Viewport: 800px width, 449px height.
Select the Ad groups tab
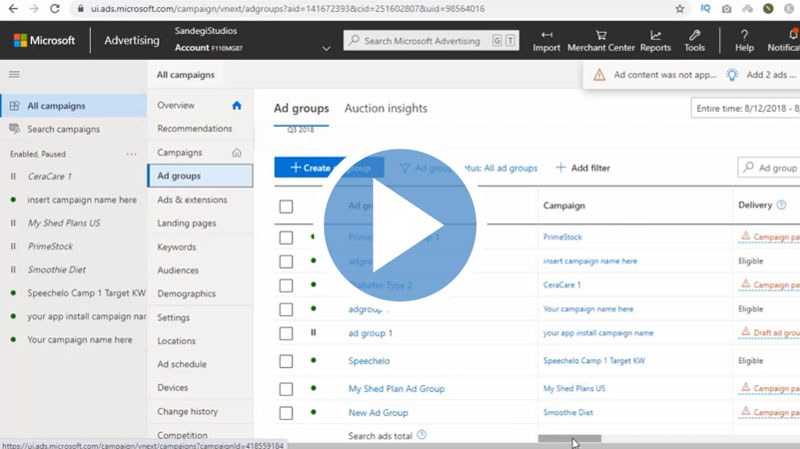coord(301,108)
